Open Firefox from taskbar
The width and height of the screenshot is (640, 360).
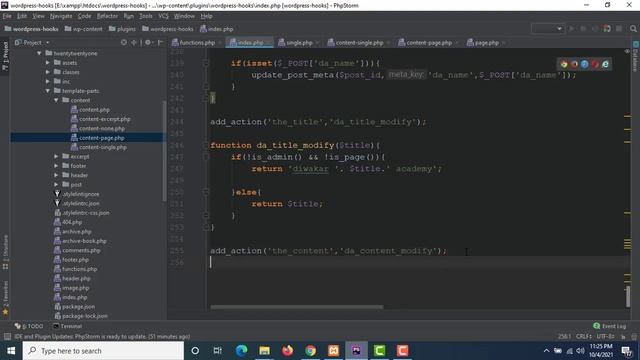tap(287, 351)
